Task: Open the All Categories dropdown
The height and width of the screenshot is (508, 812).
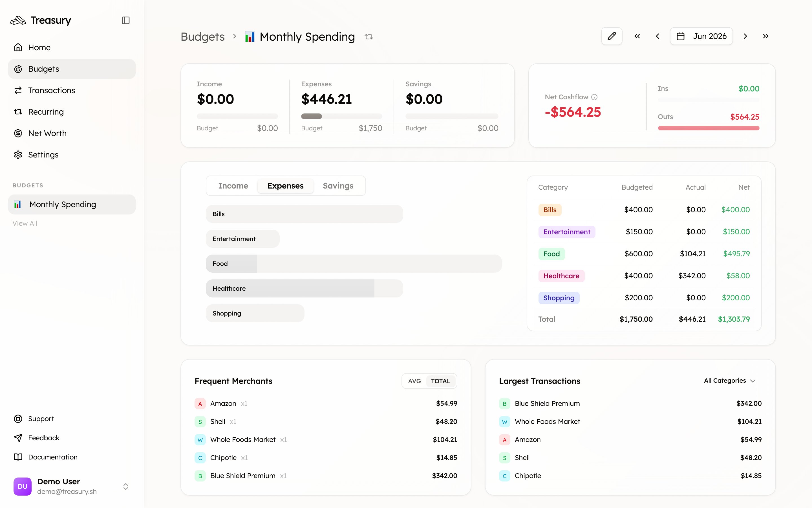Action: (730, 381)
